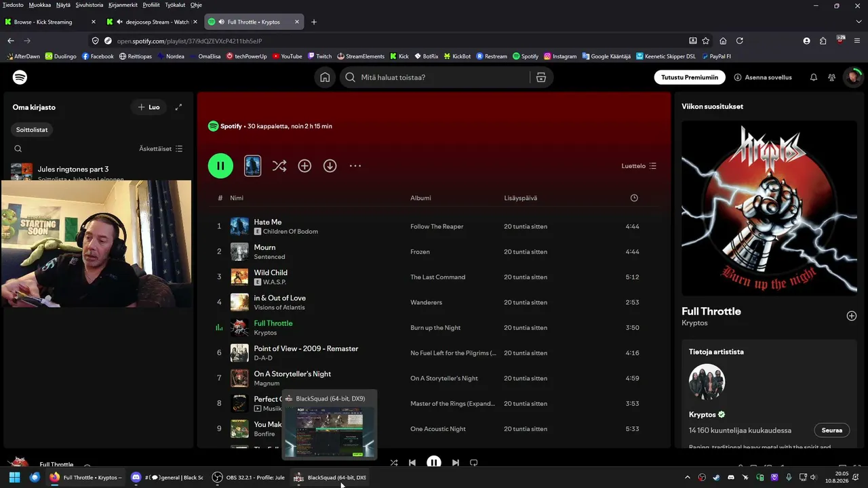Go back to previous page in Firefox

11,41
